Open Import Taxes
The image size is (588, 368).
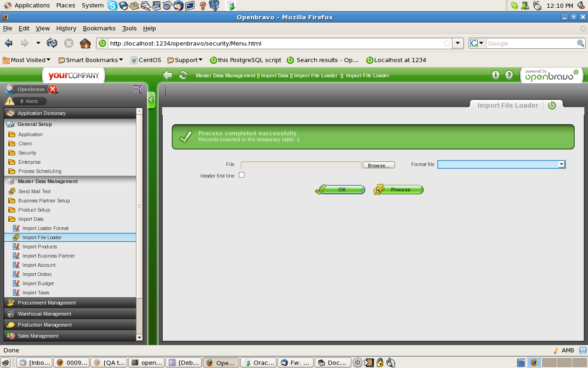(x=36, y=293)
